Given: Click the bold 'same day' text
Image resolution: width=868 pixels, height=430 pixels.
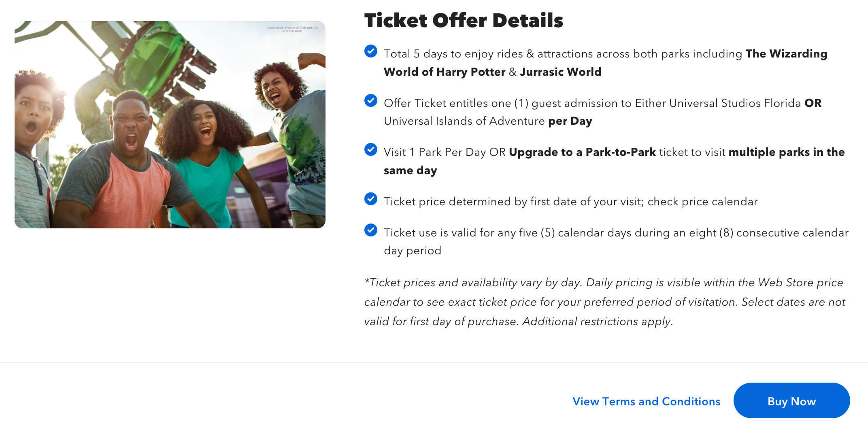Looking at the screenshot, I should point(410,170).
